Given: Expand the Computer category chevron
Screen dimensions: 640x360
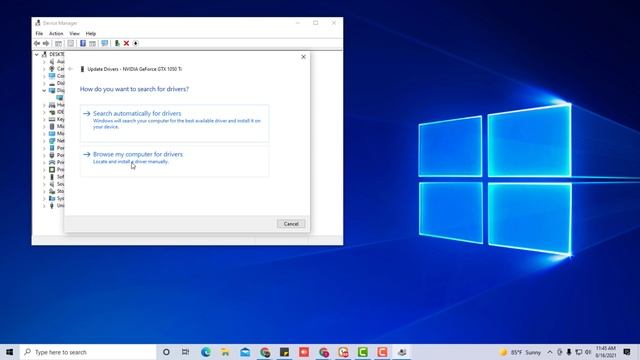Looking at the screenshot, I should [x=44, y=76].
